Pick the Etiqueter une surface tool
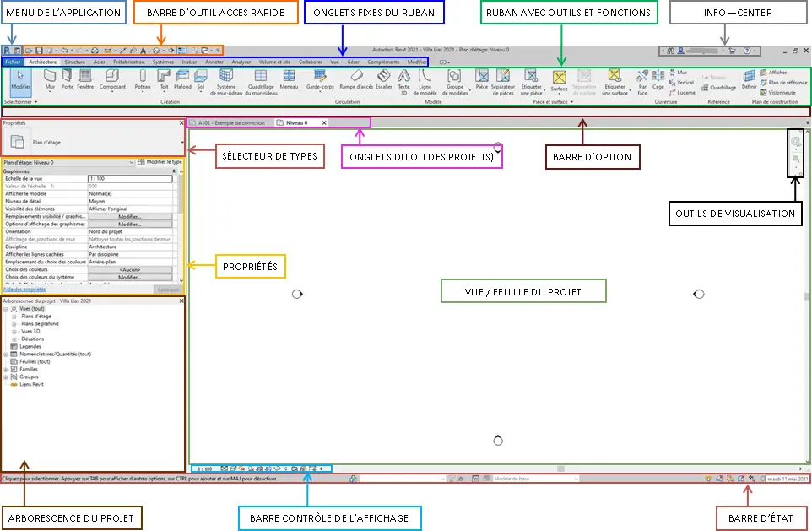 (614, 83)
